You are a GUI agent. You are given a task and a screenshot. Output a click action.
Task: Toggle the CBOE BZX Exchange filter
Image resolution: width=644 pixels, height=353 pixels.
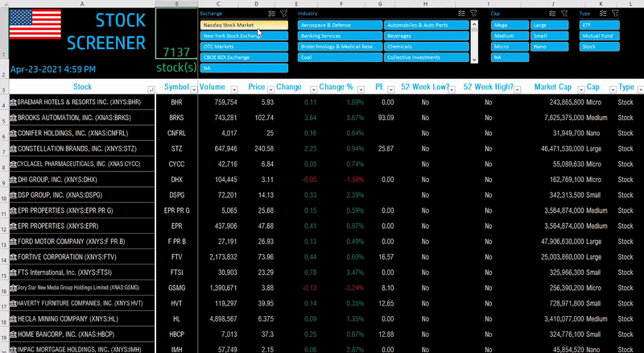click(244, 57)
